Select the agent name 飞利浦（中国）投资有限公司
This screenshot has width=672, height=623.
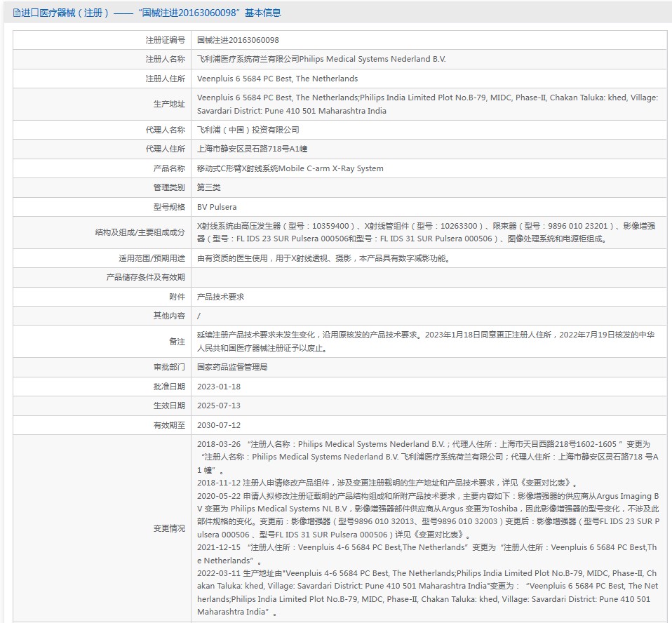point(248,130)
